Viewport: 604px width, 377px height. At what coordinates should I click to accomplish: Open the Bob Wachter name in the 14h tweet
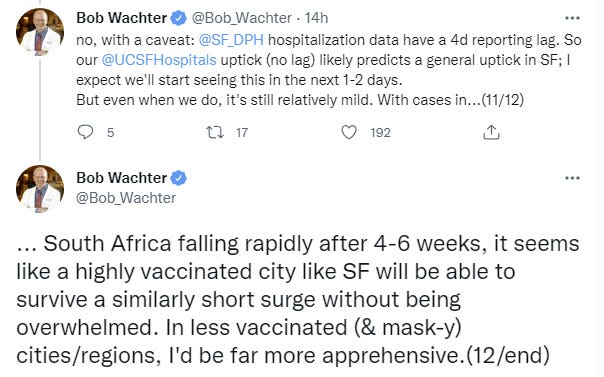[122, 18]
